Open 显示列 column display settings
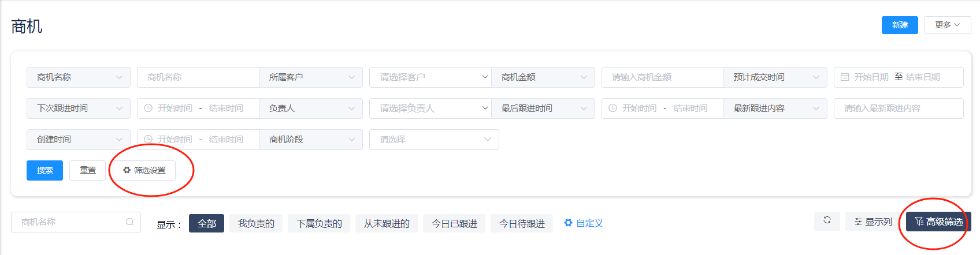This screenshot has width=980, height=255. 873,222
